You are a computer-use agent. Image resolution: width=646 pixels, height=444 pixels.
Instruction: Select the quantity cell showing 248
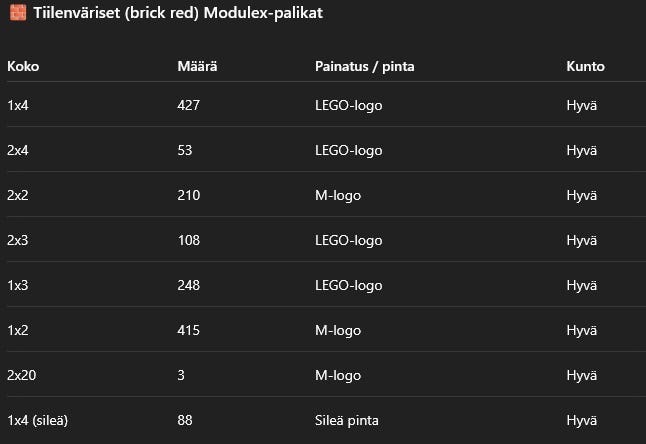[189, 285]
